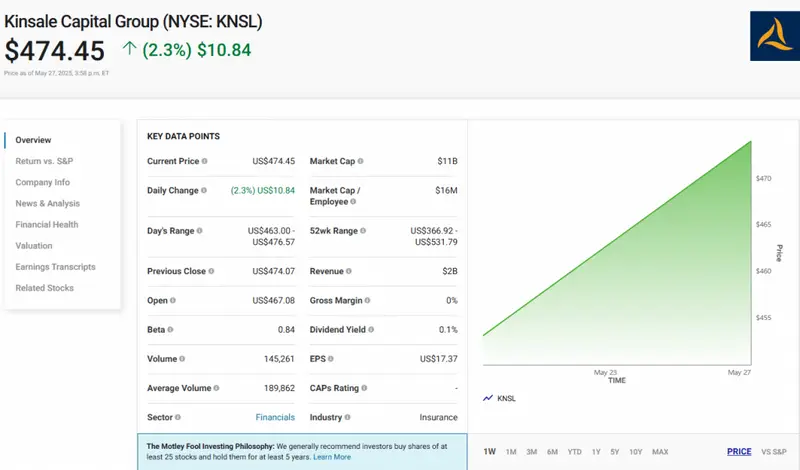Open the info icon next to Industry
Image resolution: width=800 pixels, height=470 pixels.
tap(347, 417)
